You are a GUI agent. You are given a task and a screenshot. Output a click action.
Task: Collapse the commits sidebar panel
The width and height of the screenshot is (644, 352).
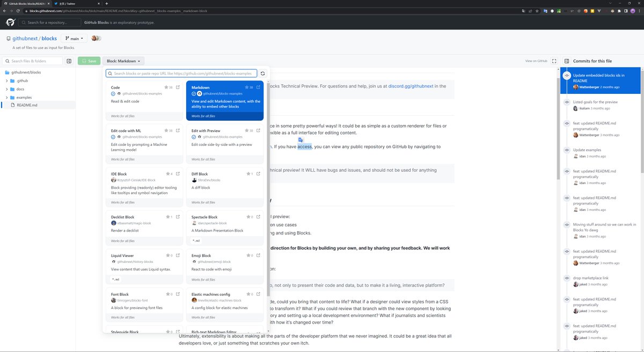coord(566,61)
